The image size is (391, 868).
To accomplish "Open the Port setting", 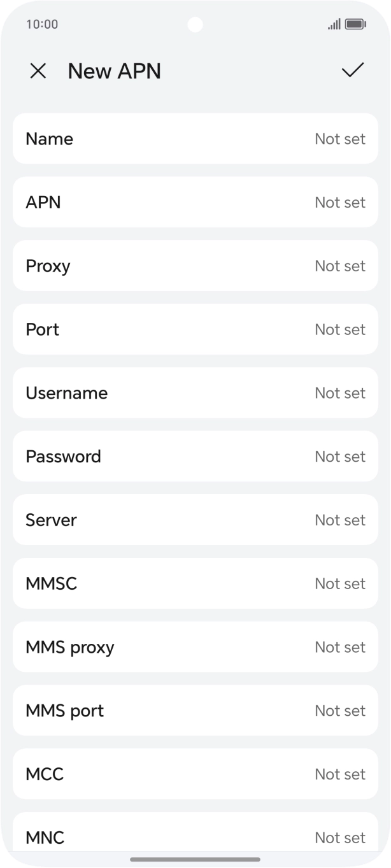I will 195,329.
